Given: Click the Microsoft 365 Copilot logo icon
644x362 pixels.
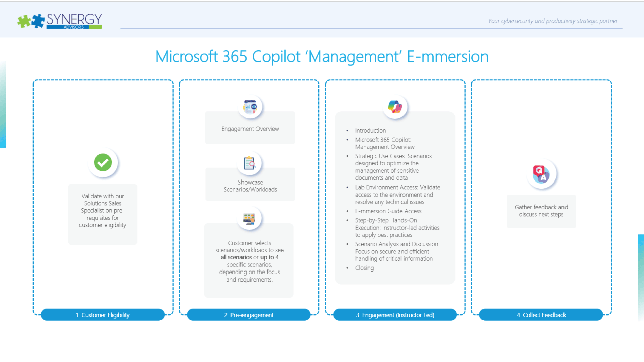Looking at the screenshot, I should pyautogui.click(x=395, y=107).
